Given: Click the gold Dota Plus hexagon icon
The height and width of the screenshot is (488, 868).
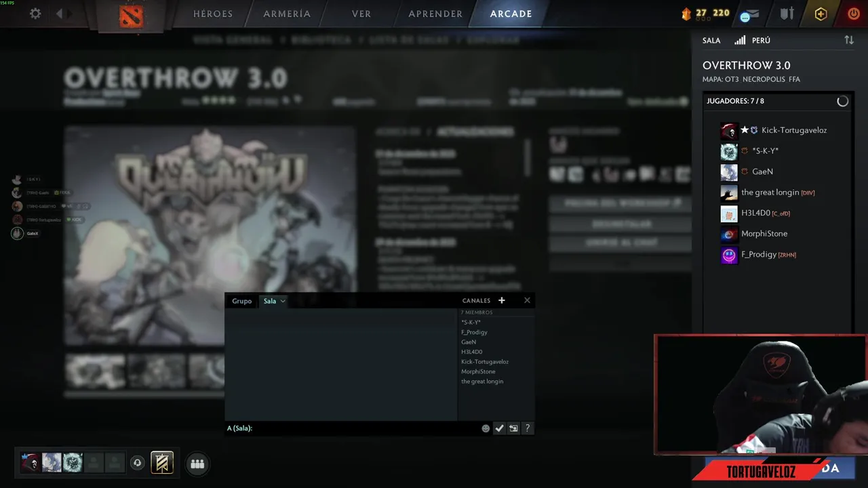Looking at the screenshot, I should [x=821, y=14].
